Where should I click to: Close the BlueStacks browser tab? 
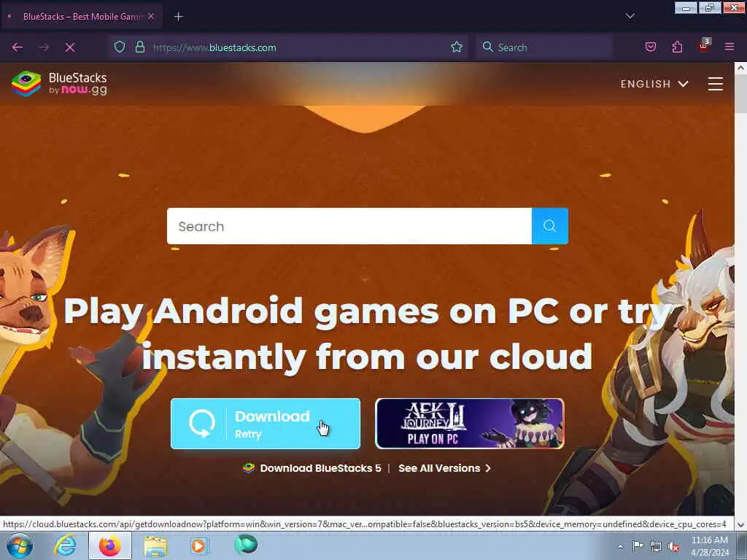(151, 16)
